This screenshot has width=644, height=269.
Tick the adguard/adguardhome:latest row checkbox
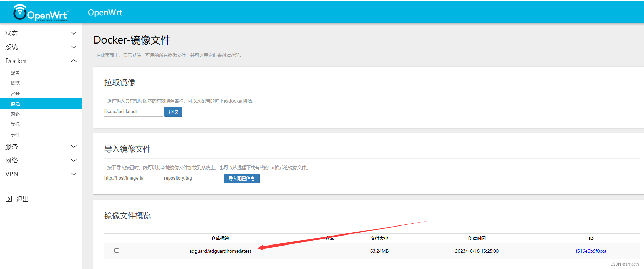click(117, 251)
